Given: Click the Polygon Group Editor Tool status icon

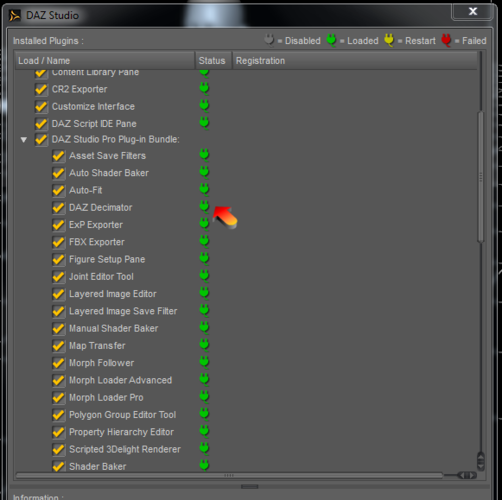Looking at the screenshot, I should [204, 414].
